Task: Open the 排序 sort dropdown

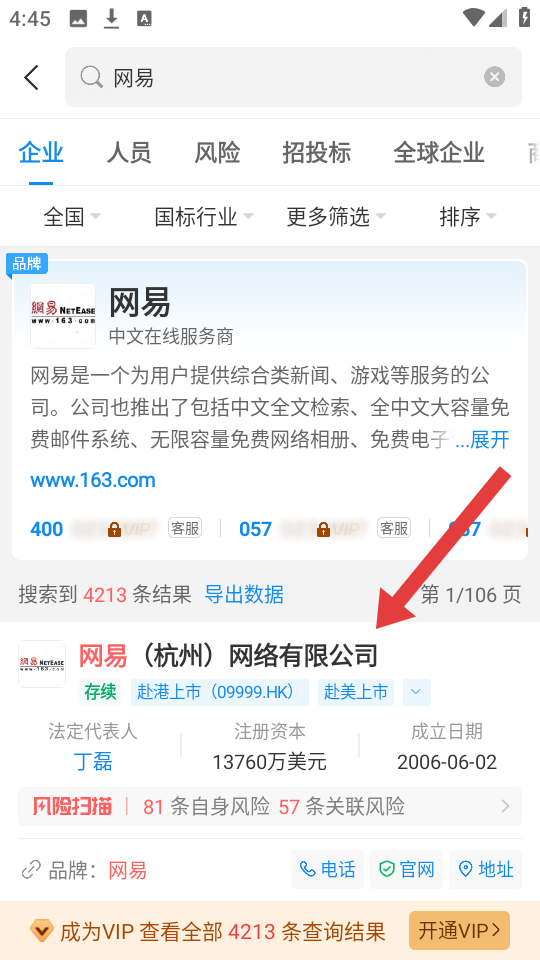Action: [x=468, y=216]
